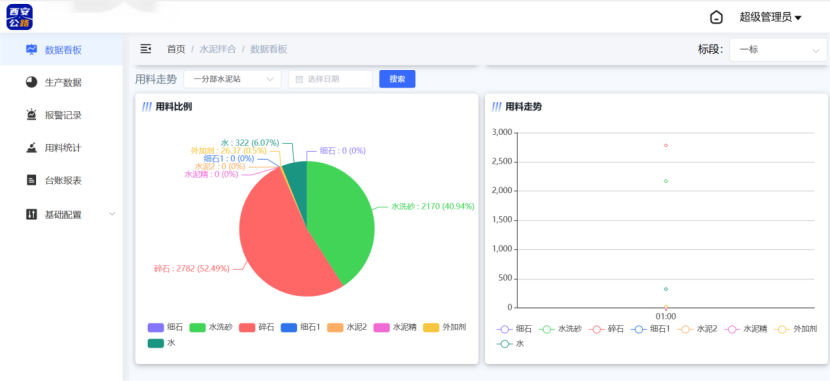Viewport: 830px width, 381px height.
Task: Go to 首页 breadcrumb
Action: tap(176, 49)
